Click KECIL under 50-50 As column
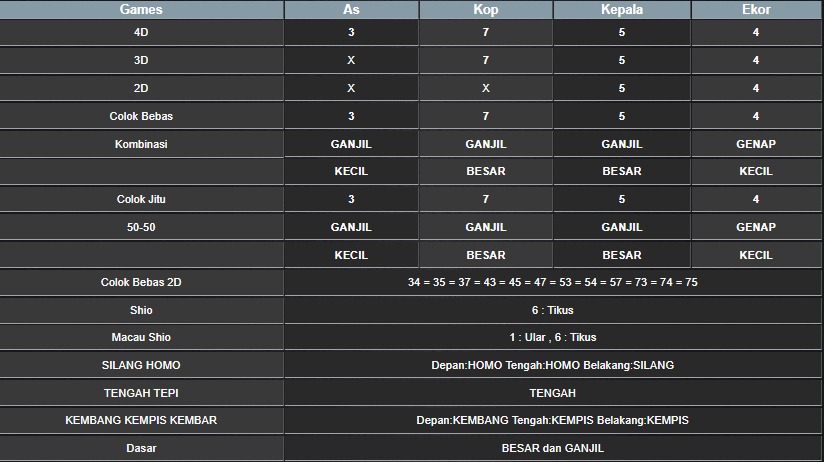This screenshot has width=824, height=462. [x=351, y=255]
